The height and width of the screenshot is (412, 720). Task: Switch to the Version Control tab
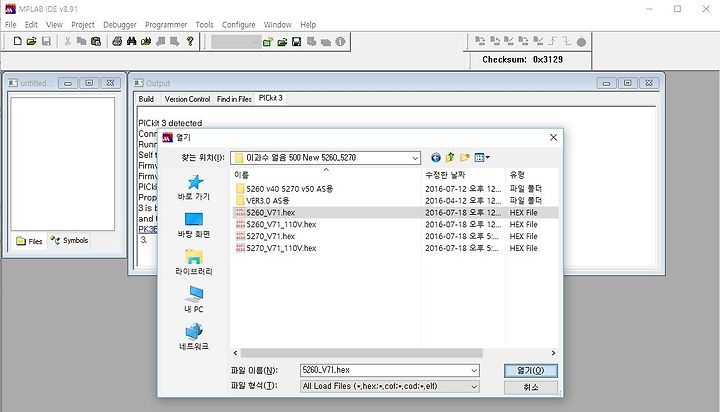(187, 99)
